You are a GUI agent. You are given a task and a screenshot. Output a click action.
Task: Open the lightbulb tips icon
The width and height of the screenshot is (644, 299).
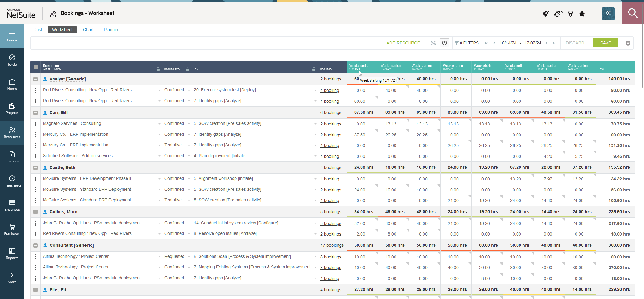[570, 14]
